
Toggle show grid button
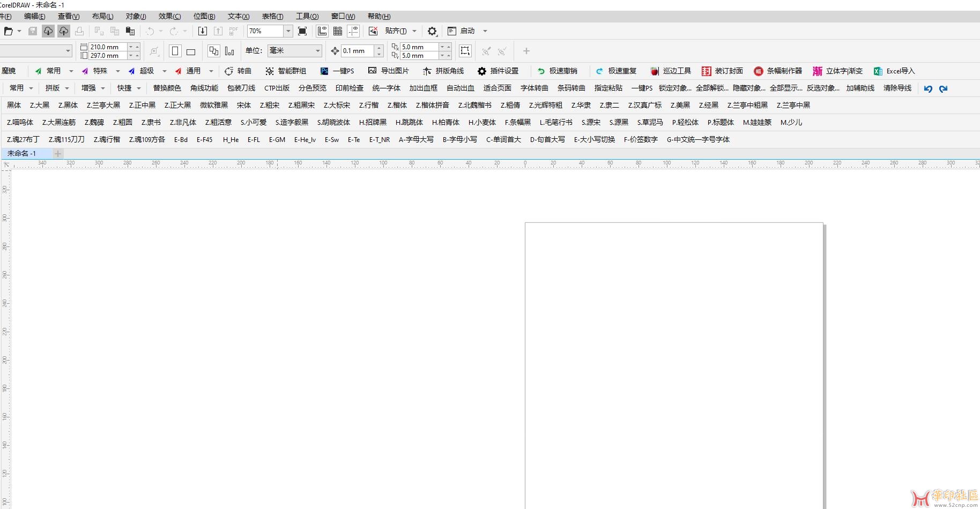[x=338, y=31]
